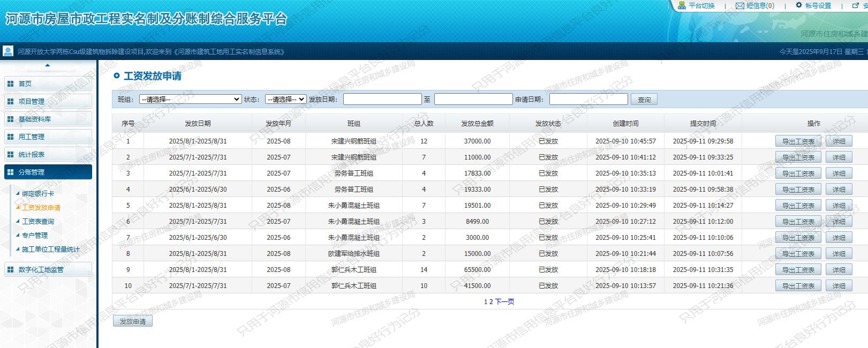Export payroll for row 4
868x348 pixels.
pos(798,190)
